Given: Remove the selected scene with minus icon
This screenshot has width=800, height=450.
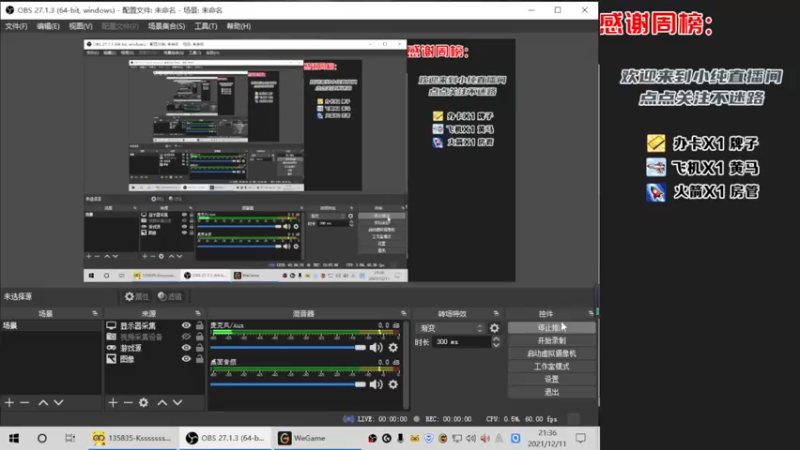Looking at the screenshot, I should pos(24,403).
